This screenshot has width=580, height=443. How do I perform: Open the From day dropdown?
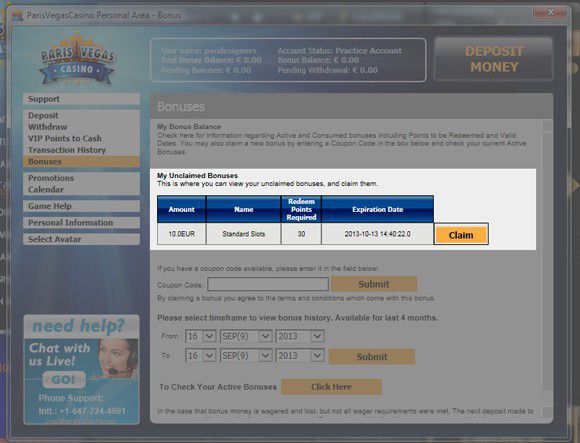pos(200,336)
